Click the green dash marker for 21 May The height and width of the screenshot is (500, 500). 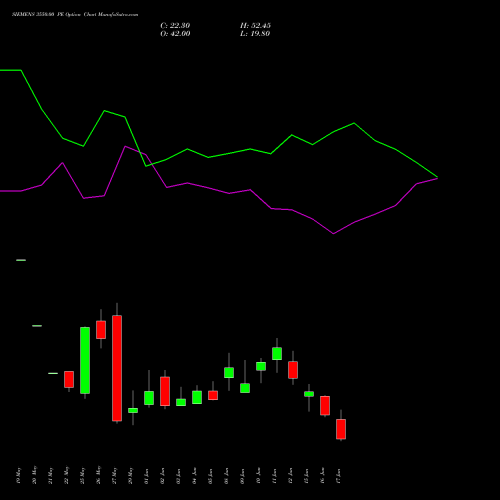pos(53,373)
